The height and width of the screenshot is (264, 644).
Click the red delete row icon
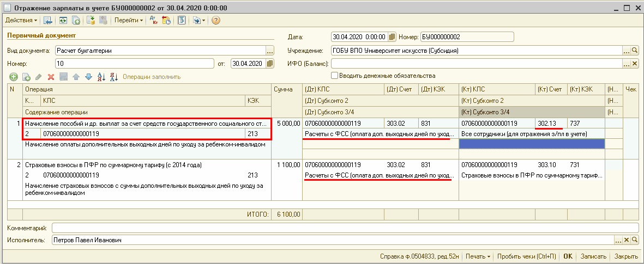point(51,77)
